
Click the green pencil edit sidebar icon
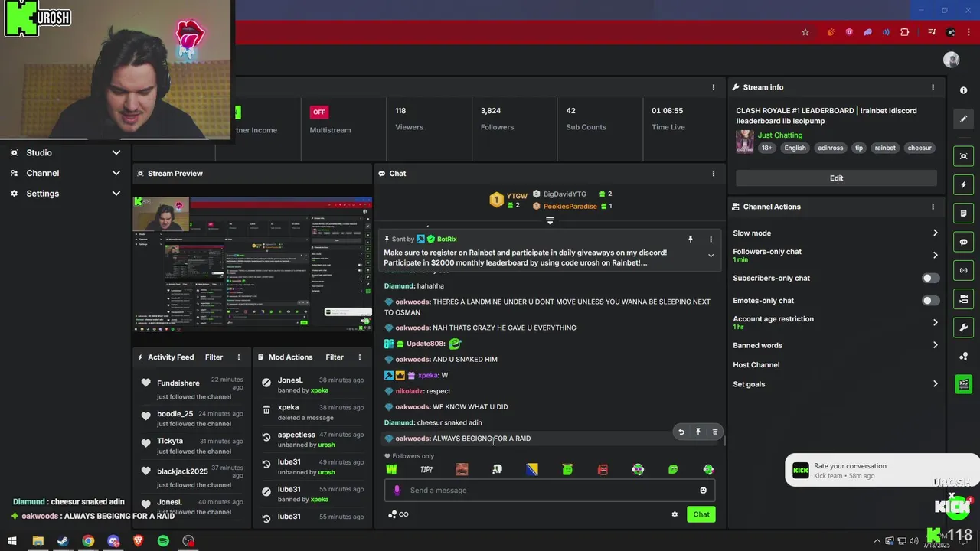tap(963, 119)
